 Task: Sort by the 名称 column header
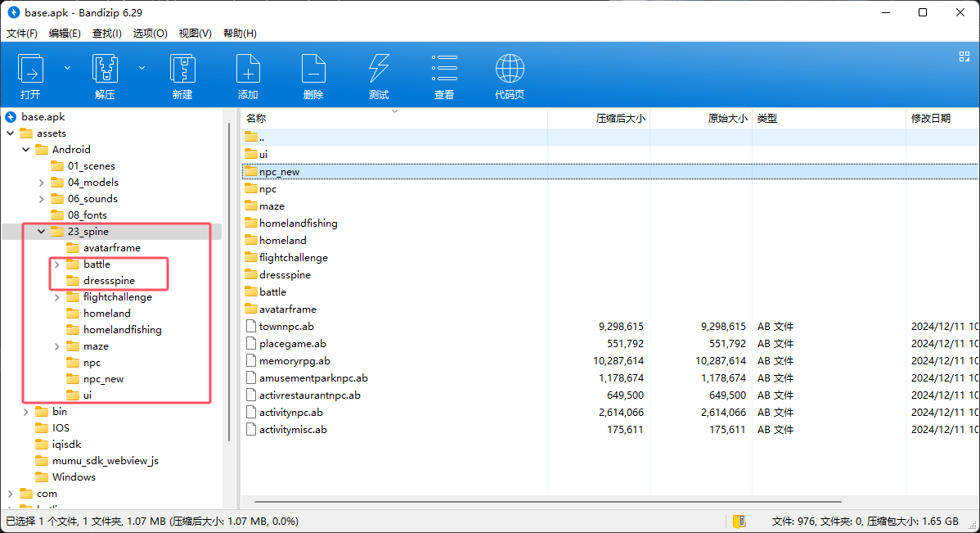coord(394,118)
